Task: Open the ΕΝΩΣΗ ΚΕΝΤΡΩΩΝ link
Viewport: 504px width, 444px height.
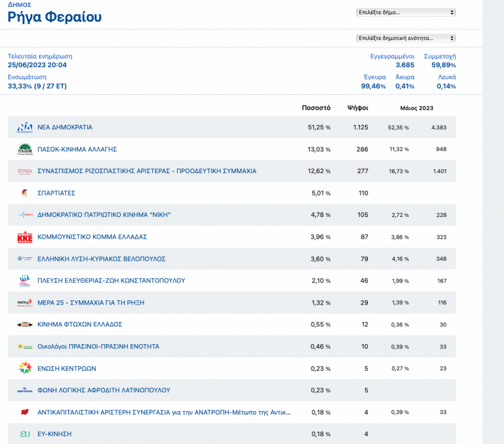Action: point(67,369)
